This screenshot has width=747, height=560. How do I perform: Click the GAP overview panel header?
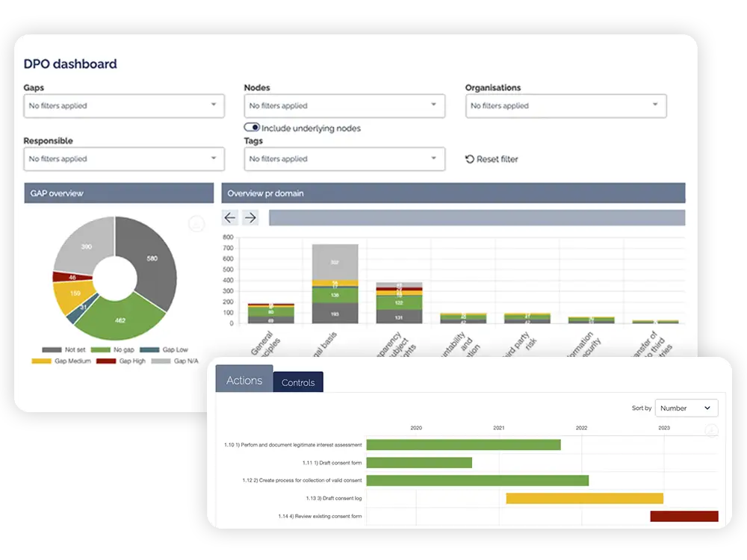pyautogui.click(x=119, y=193)
